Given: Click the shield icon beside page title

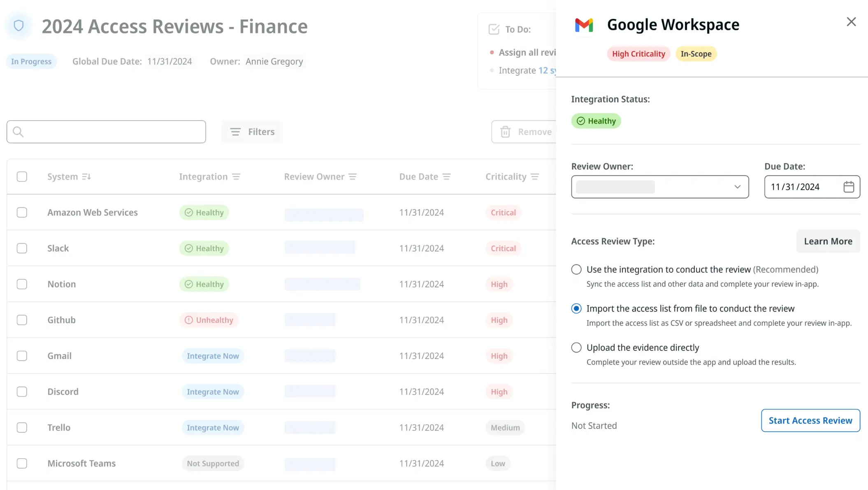Looking at the screenshot, I should (x=19, y=26).
